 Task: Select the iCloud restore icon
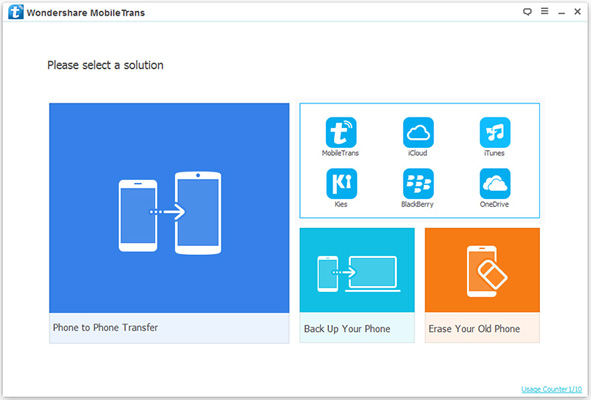418,132
